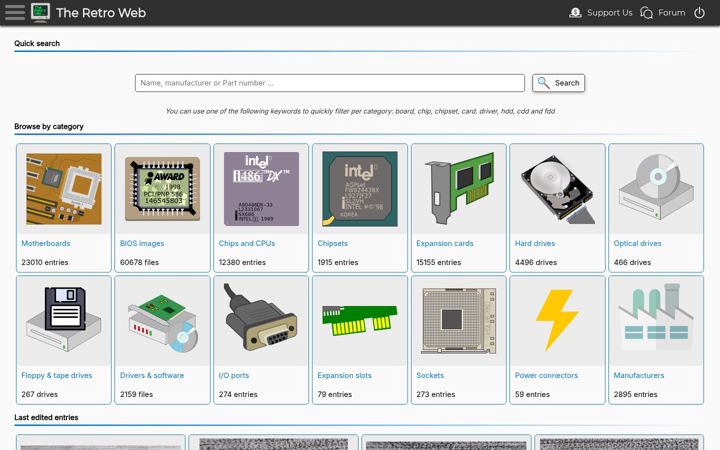Click the magnifying glass search icon
Viewport: 720px width, 450px height.
point(543,83)
